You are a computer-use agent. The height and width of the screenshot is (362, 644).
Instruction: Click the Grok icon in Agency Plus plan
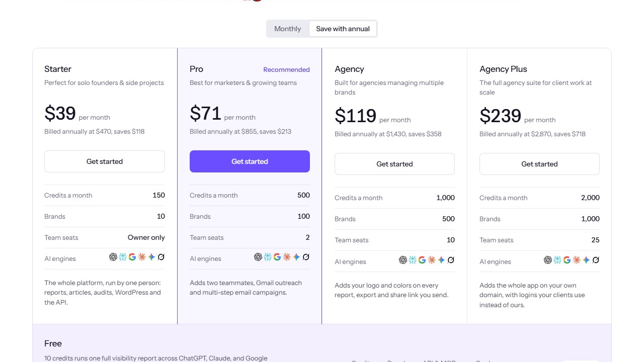(596, 260)
